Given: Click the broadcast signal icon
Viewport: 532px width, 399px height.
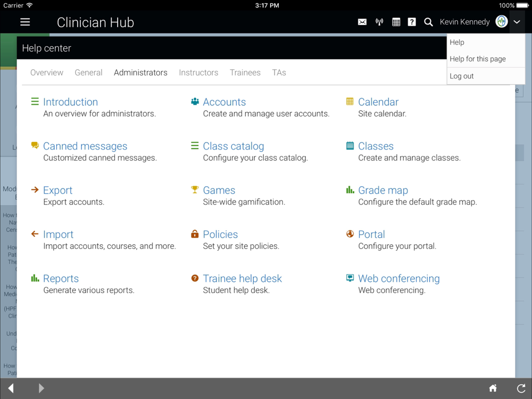Looking at the screenshot, I should pyautogui.click(x=379, y=22).
